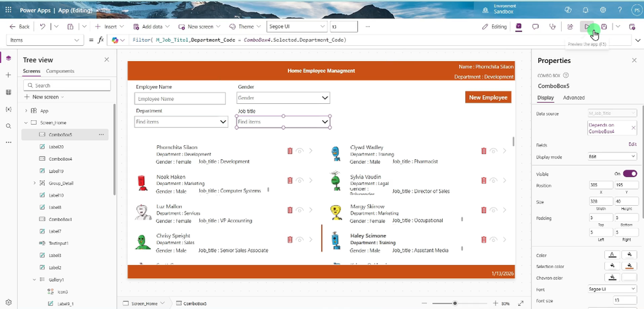The image size is (644, 309).
Task: Open the Comments icon in toolbar
Action: [x=536, y=26]
